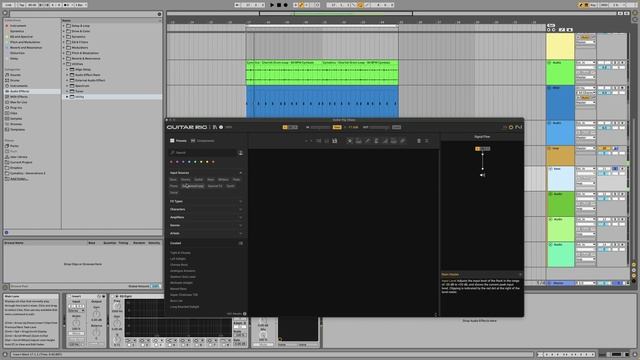Expand the Delay & Loop folder
Screen dimensions: 640x360
(64, 26)
